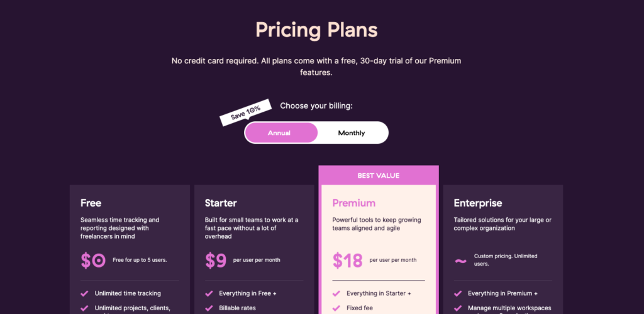Click checkmark beside Unlimited time tracking
Screen dimensions: 644x314
click(x=84, y=293)
